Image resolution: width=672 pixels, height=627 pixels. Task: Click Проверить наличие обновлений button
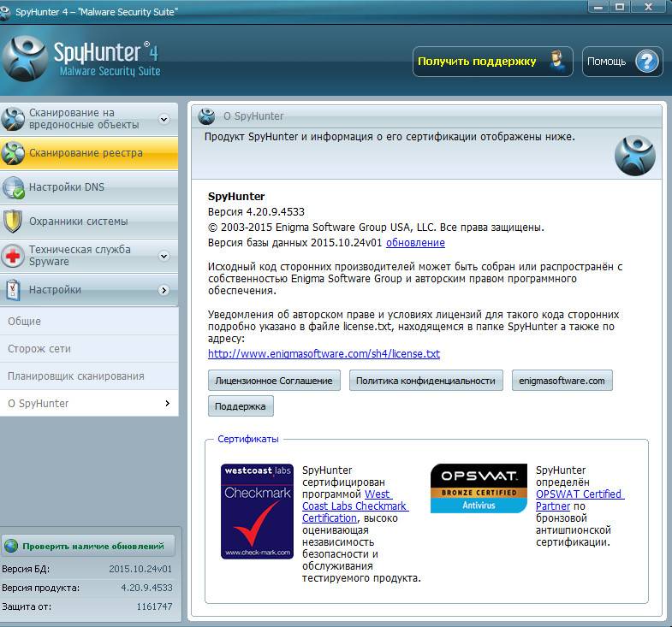88,546
